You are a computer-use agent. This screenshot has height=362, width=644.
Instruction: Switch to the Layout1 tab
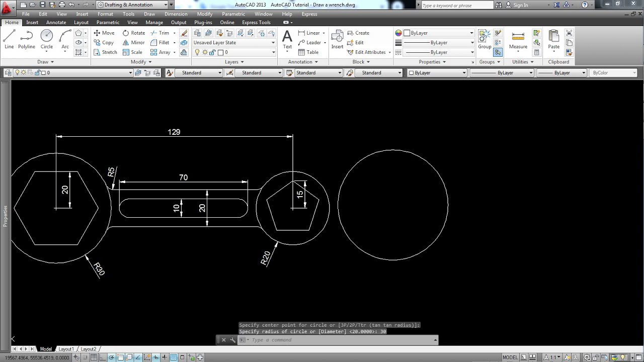tap(66, 349)
